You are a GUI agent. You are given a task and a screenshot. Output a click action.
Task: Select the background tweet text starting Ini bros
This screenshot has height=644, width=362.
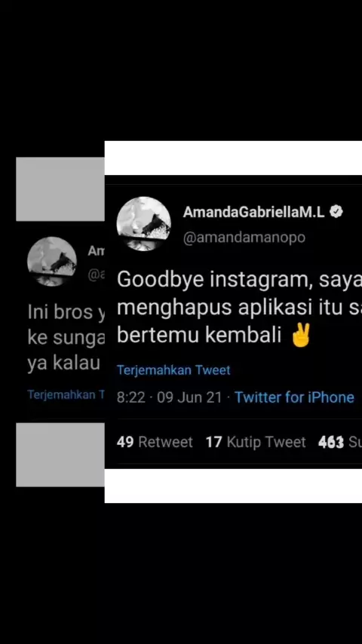[x=66, y=337]
